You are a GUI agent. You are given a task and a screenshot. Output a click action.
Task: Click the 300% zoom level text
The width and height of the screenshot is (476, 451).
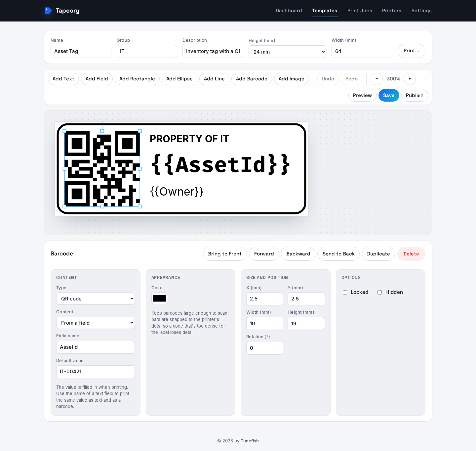393,79
